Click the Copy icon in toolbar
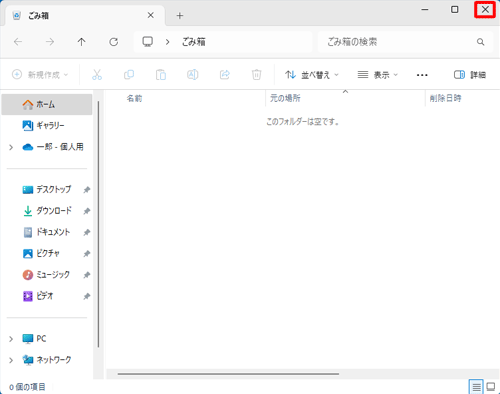 (x=129, y=75)
